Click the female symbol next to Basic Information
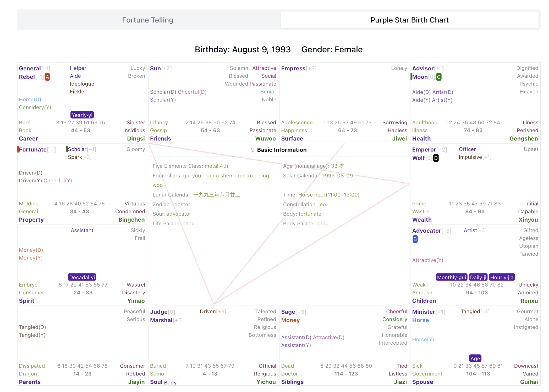The width and height of the screenshot is (549, 392). 253,150
